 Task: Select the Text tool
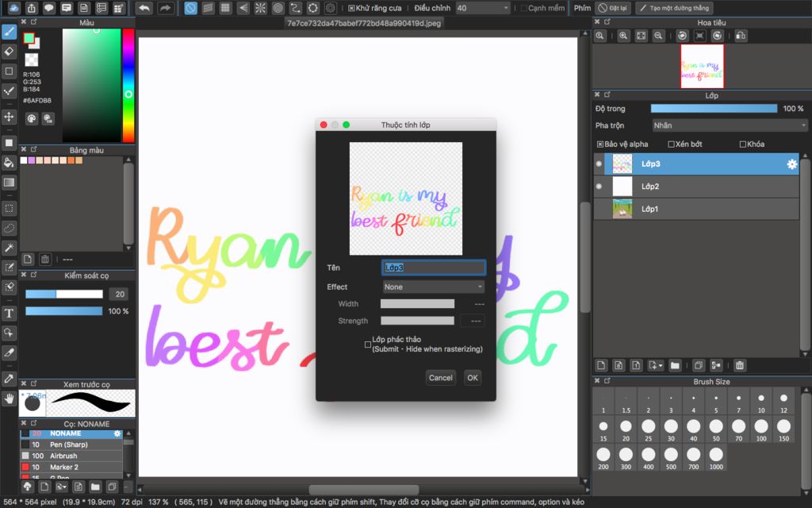(x=10, y=313)
